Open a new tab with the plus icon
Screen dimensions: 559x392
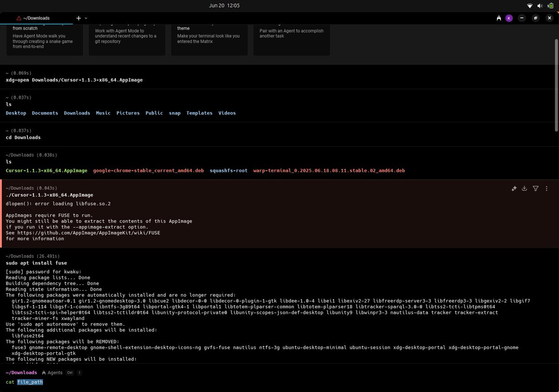pos(78,18)
